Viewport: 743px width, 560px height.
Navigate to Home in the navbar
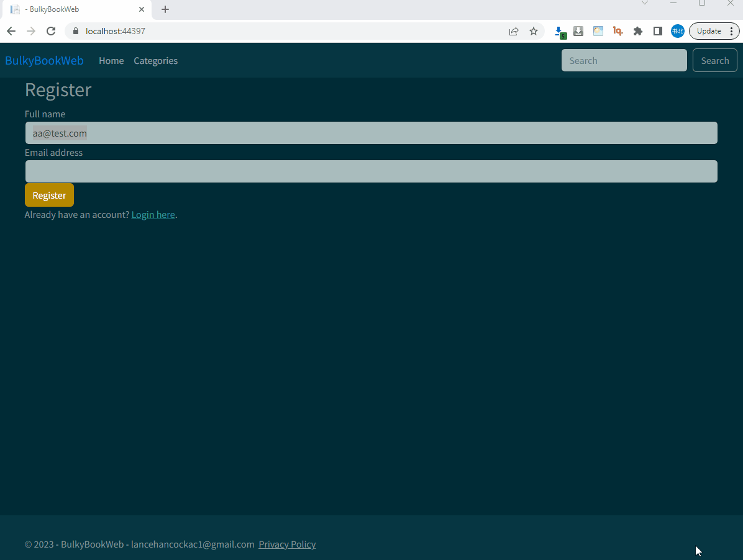pos(111,60)
